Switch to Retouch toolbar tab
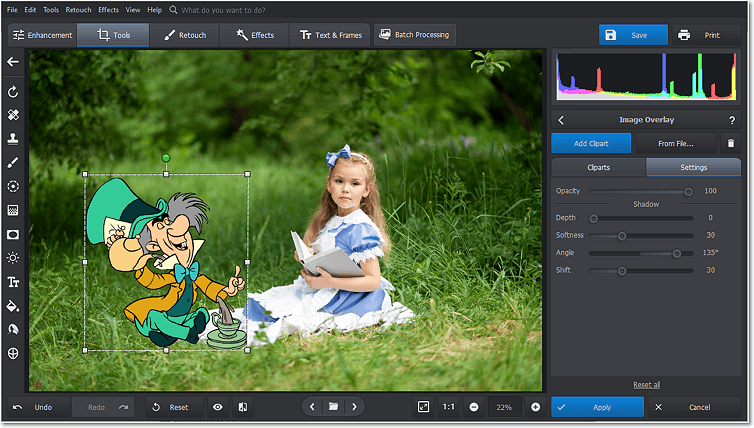This screenshot has width=754, height=428. point(185,35)
